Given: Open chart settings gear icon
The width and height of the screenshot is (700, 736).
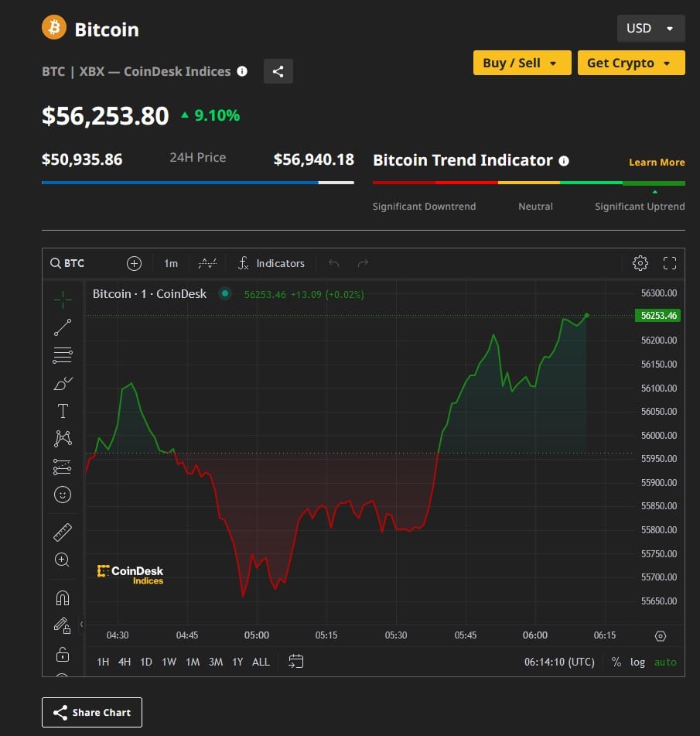Looking at the screenshot, I should 640,263.
